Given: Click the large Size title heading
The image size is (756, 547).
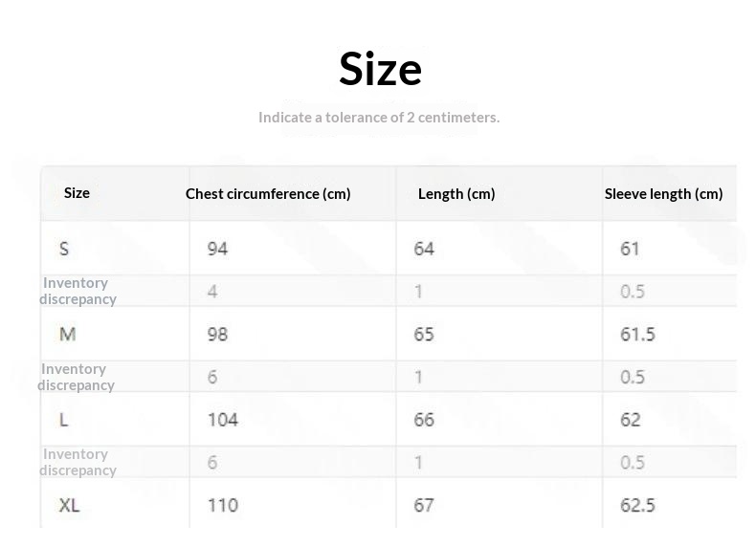Looking at the screenshot, I should [380, 69].
